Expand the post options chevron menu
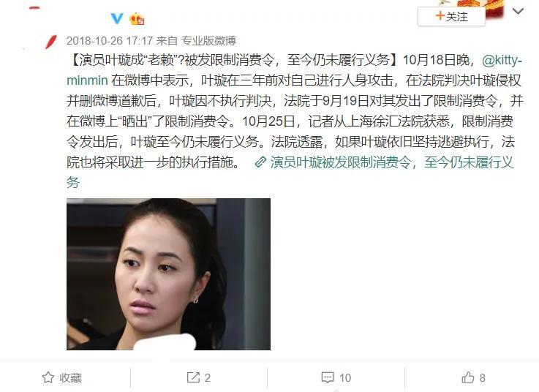 pos(518,12)
